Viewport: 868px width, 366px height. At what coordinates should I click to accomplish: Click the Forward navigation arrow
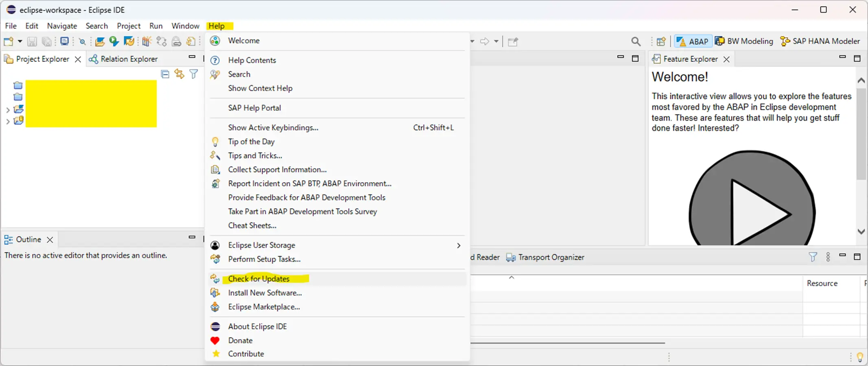484,41
